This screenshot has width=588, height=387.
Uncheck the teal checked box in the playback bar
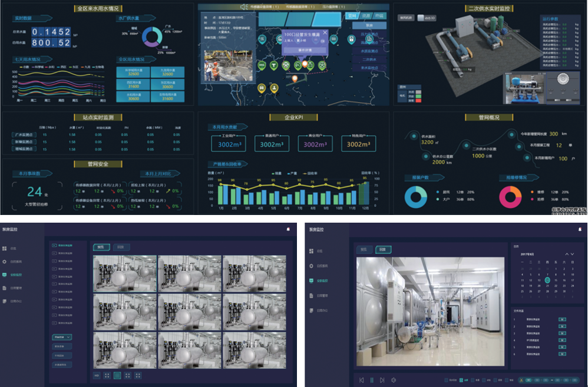pyautogui.click(x=461, y=381)
